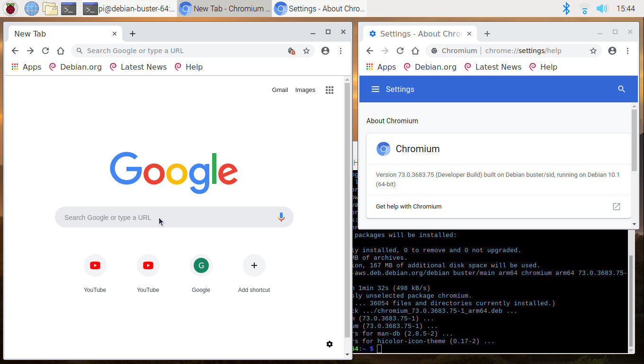Open Latest News bookmark in New Tab window
644x364 pixels.
pos(138,67)
